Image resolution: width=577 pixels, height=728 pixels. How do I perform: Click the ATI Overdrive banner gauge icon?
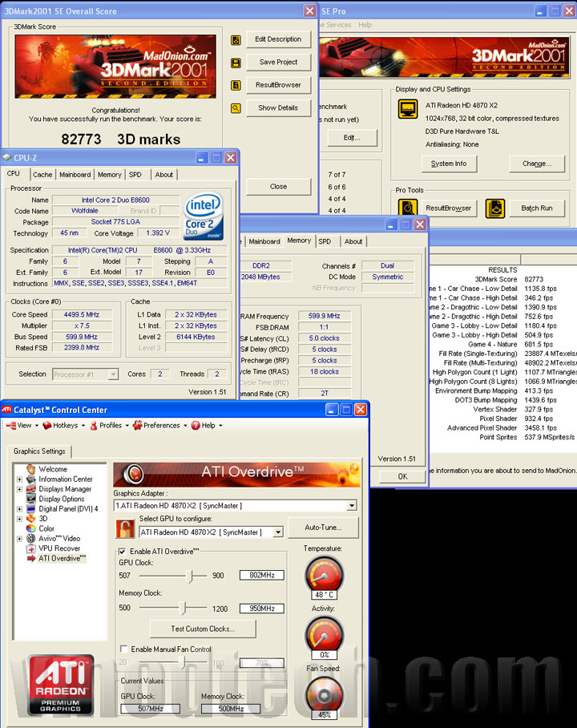(134, 474)
